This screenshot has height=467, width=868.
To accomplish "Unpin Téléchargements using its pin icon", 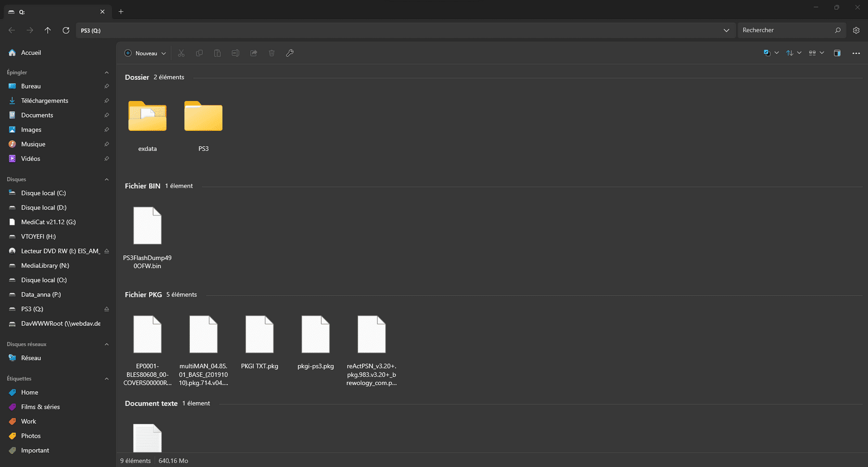I will (106, 101).
